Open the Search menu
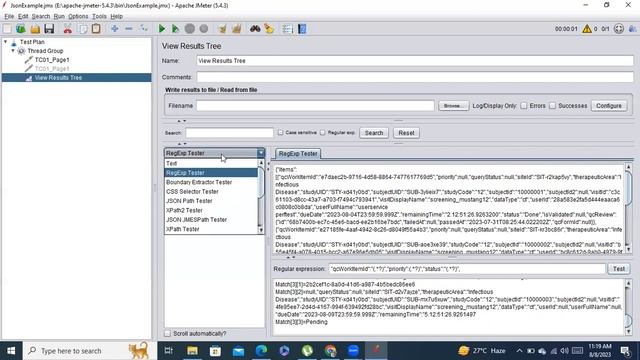The image size is (640, 360). [x=41, y=16]
